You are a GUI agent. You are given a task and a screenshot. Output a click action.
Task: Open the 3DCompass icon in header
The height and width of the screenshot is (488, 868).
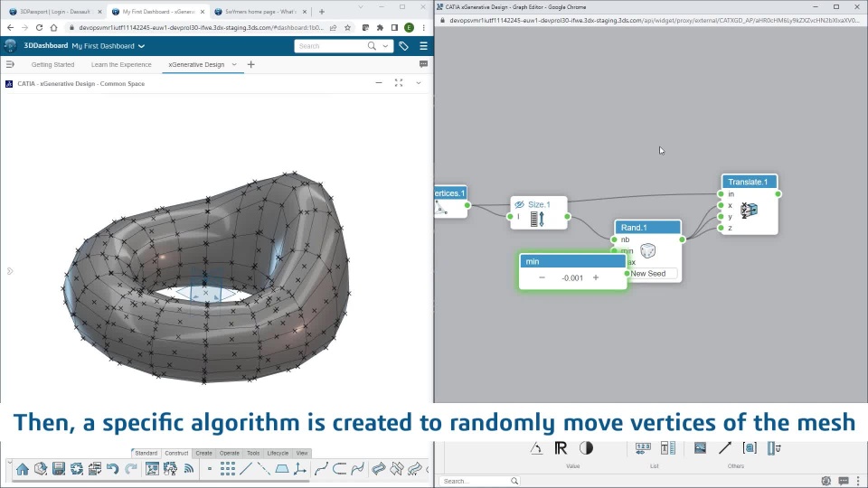click(11, 46)
